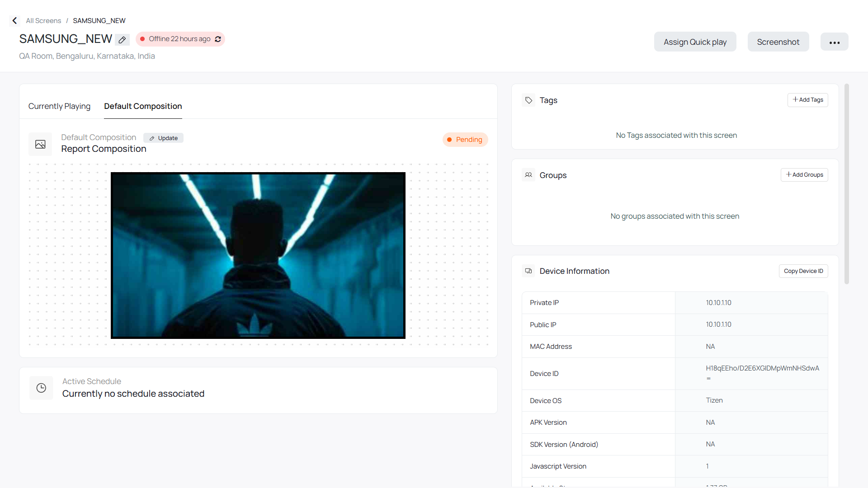Click the Screenshot button
868x488 pixels.
(x=778, y=42)
